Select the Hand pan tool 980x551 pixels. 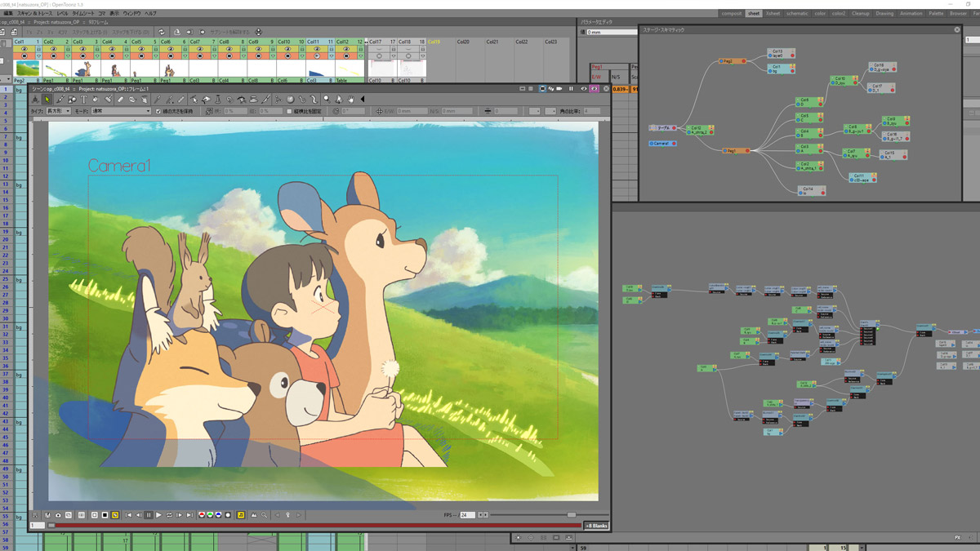click(x=351, y=100)
